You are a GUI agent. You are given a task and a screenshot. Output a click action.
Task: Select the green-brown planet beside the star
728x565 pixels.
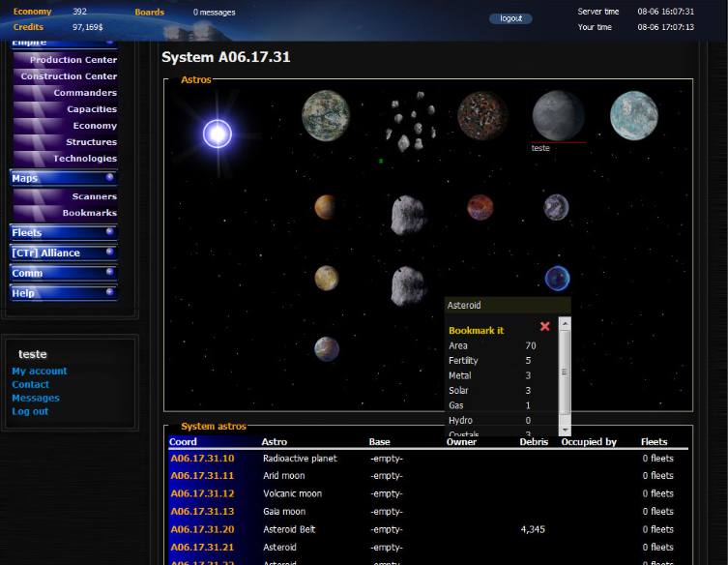[x=326, y=116]
